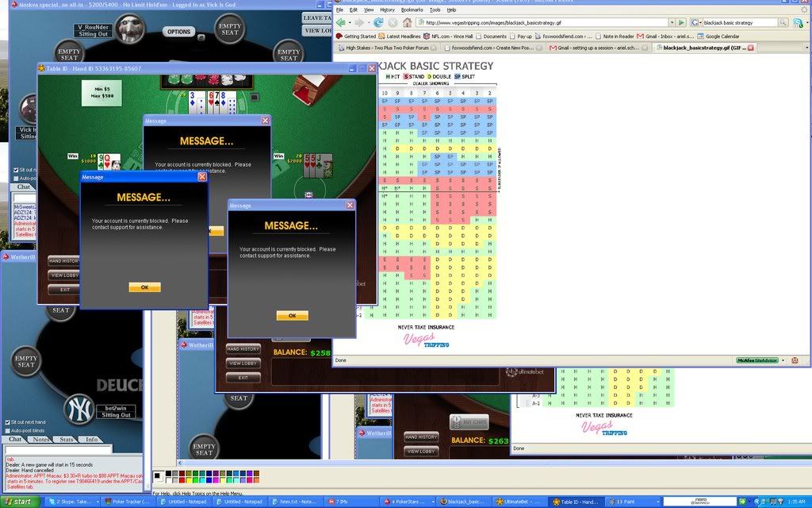Click the search magnifier icon in Firefox
The width and height of the screenshot is (812, 508).
[783, 23]
